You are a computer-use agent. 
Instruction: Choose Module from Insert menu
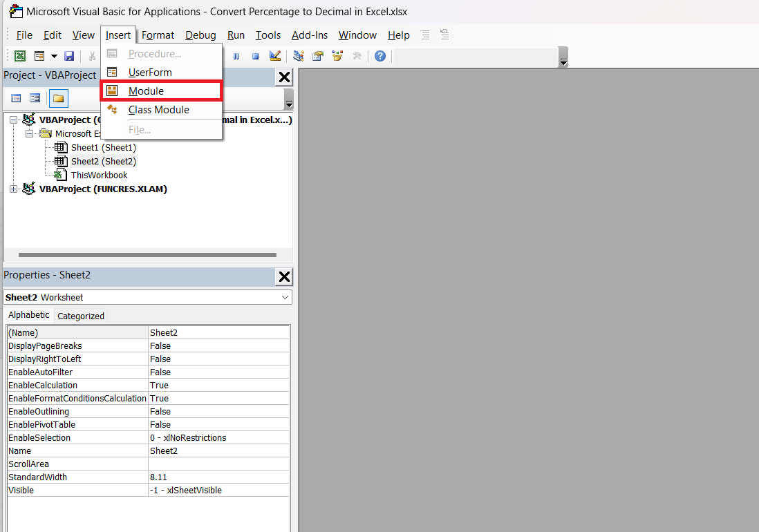(161, 91)
